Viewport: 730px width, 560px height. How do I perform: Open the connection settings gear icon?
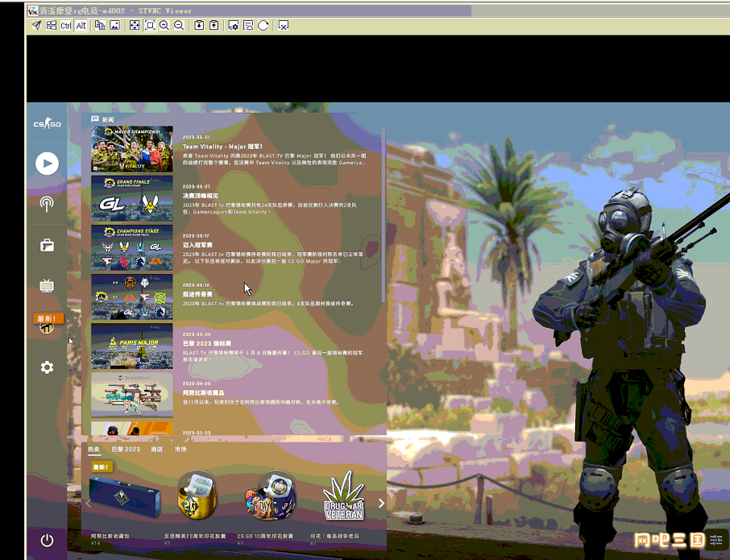(x=233, y=25)
